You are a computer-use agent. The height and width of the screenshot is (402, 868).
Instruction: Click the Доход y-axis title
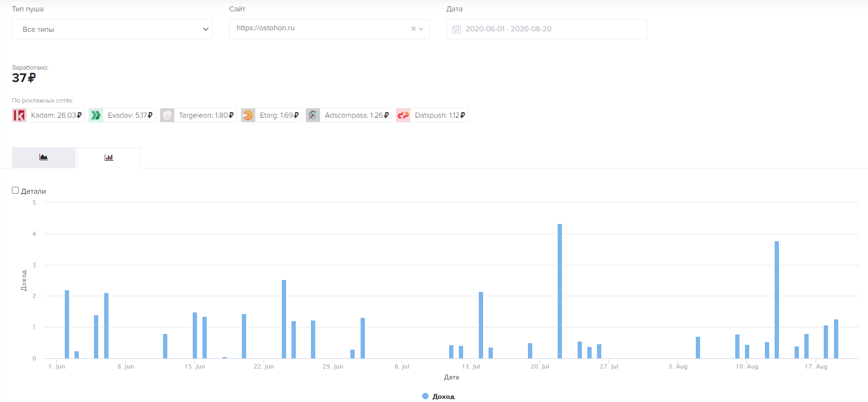coord(24,281)
